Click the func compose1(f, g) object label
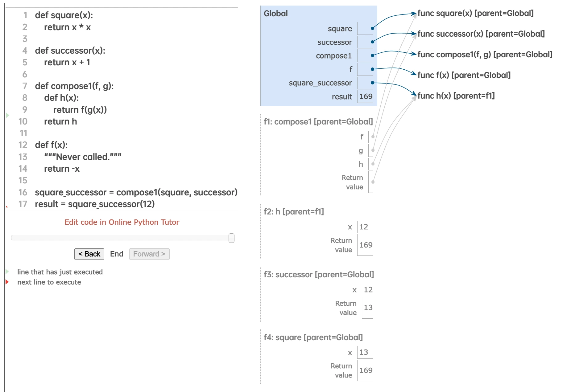The height and width of the screenshot is (392, 567). [485, 55]
